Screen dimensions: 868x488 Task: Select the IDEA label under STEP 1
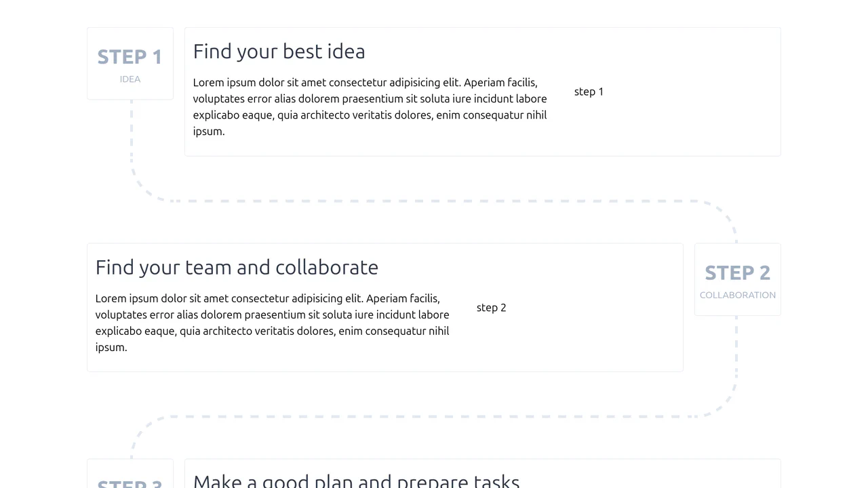pos(130,79)
